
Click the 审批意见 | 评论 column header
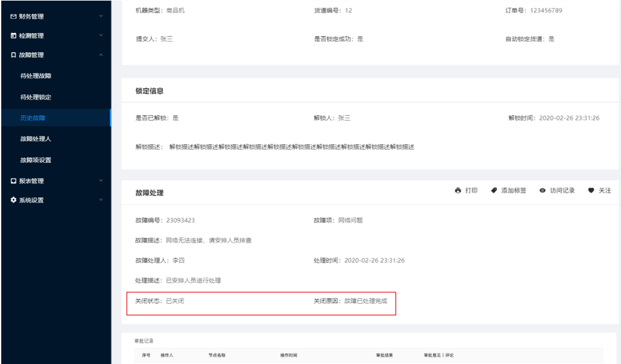pos(439,355)
